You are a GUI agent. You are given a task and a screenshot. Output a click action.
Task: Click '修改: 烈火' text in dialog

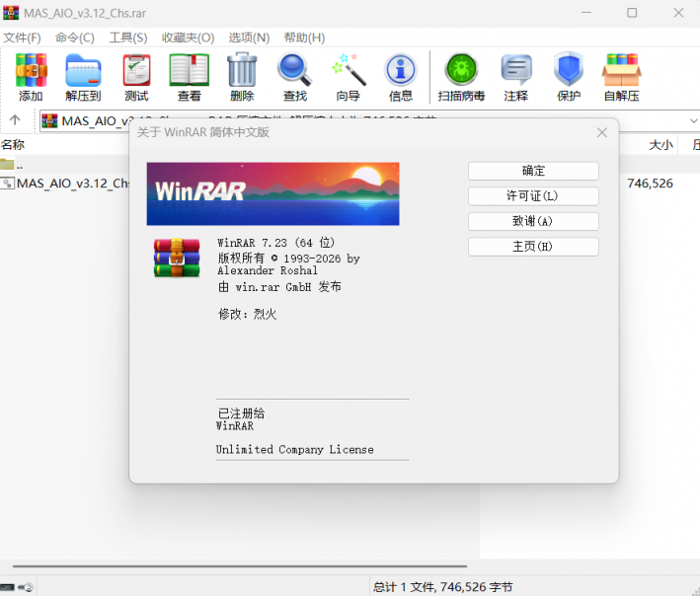pos(247,314)
